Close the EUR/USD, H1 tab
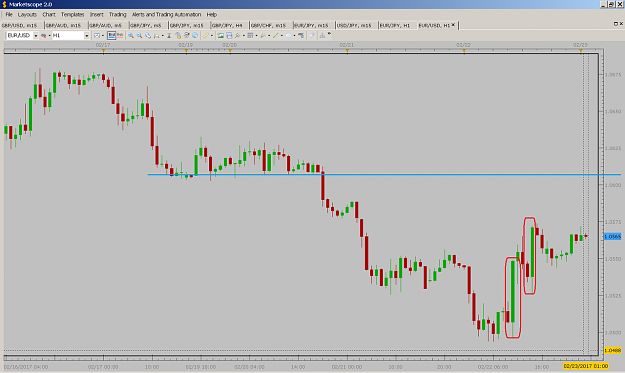This screenshot has height=373, width=625. click(453, 25)
